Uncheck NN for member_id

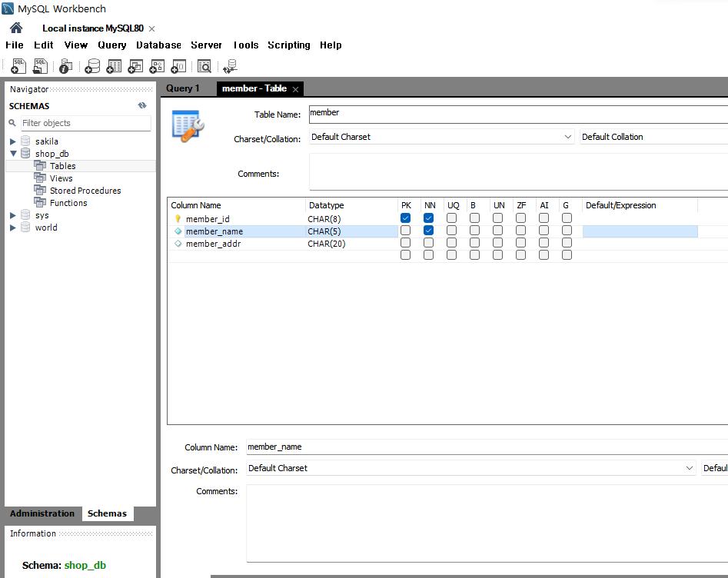[x=428, y=218]
